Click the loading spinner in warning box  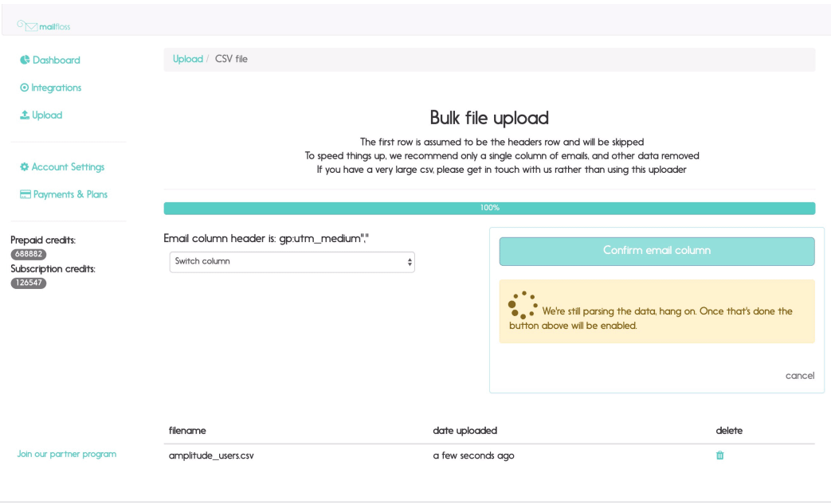click(x=522, y=305)
